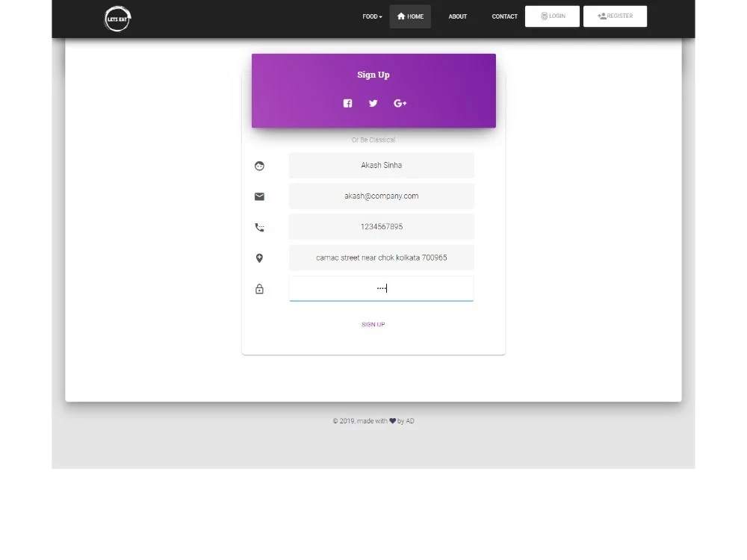The width and height of the screenshot is (747, 560).
Task: Expand the FOOD menu chevron
Action: pos(382,16)
